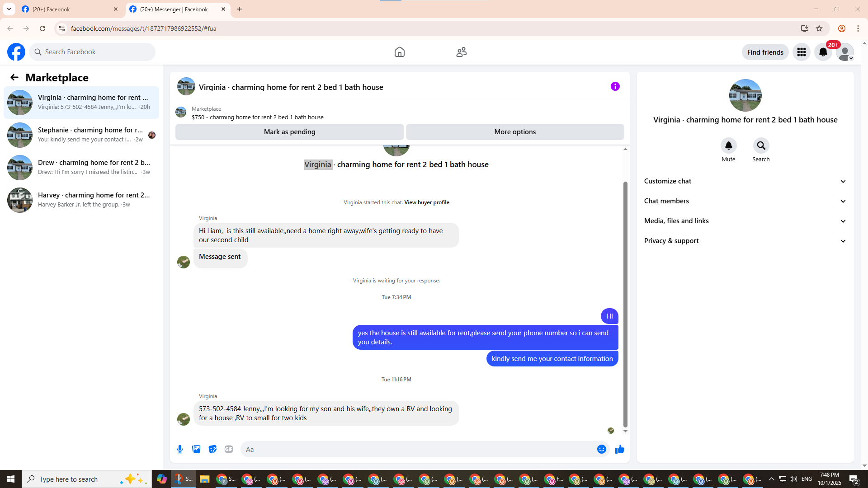Open listing thumbnail in right info panel
The width and height of the screenshot is (868, 488).
745,95
